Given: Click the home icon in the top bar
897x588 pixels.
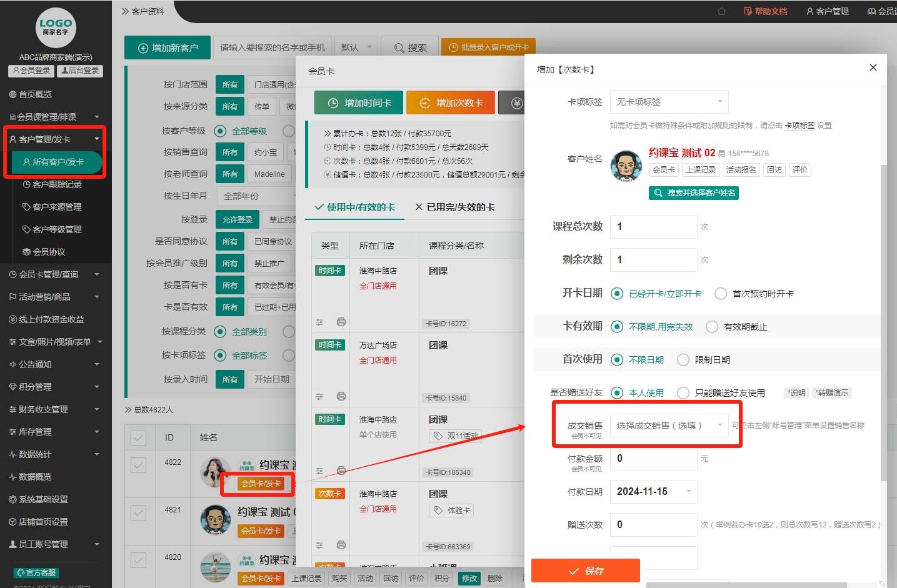Looking at the screenshot, I should pos(721,11).
